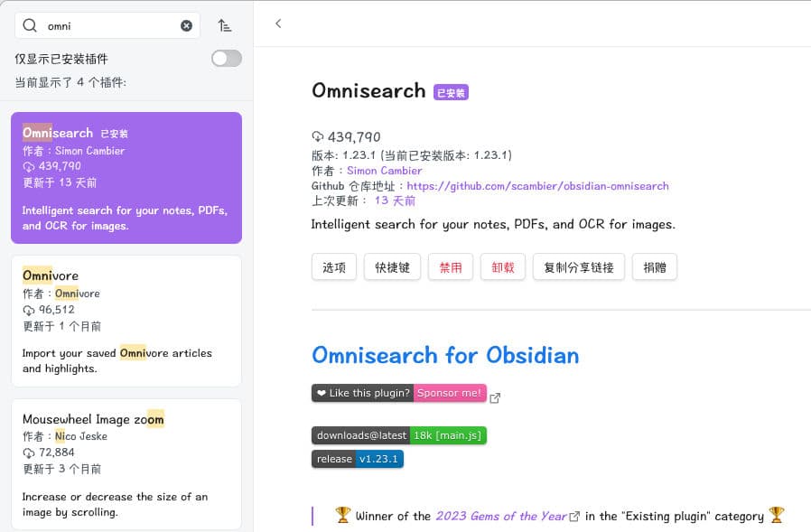
Task: Click the Sponsor me badge
Action: pos(450,394)
